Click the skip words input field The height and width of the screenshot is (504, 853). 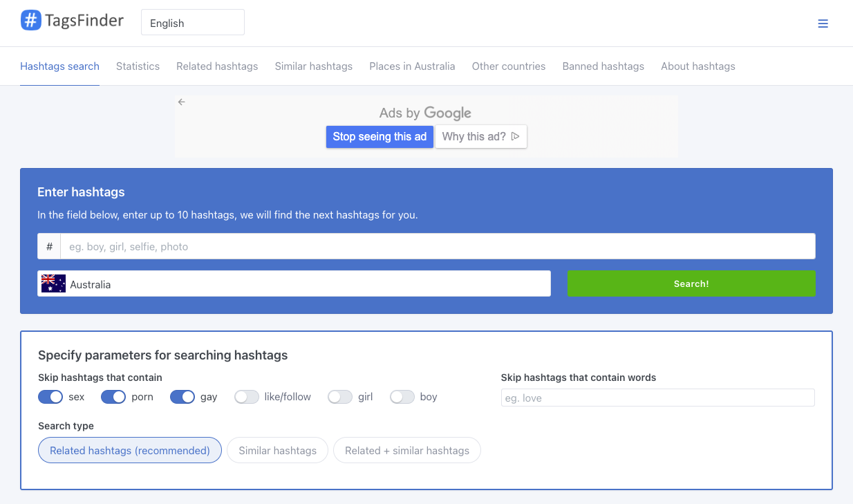click(x=658, y=398)
